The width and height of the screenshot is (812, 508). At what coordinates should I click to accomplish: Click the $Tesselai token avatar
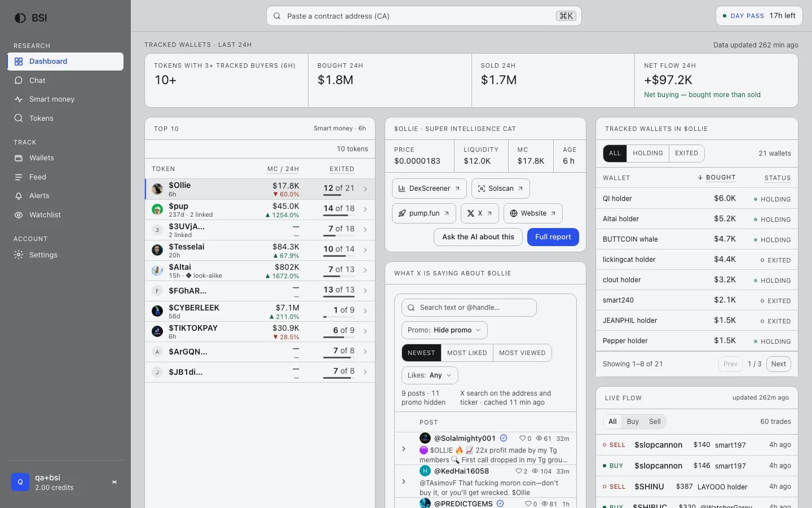pos(157,250)
